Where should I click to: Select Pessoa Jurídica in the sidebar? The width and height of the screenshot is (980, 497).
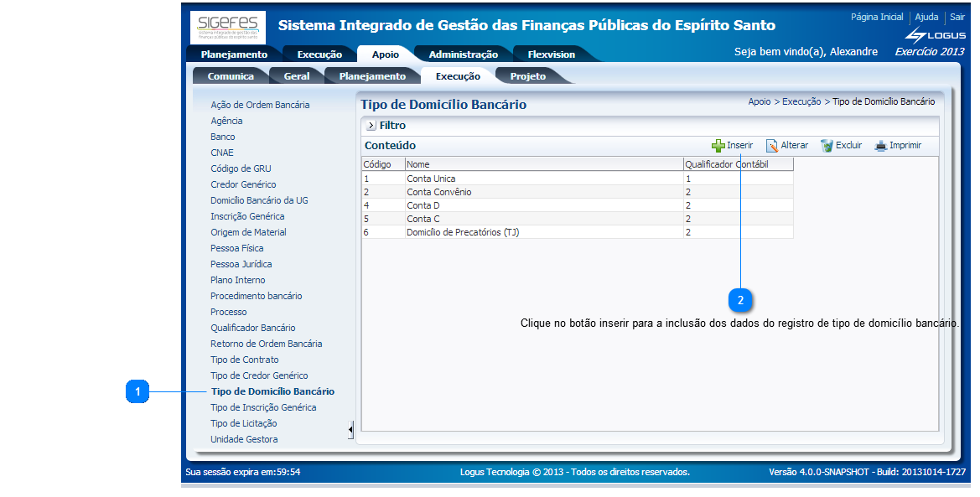click(241, 264)
